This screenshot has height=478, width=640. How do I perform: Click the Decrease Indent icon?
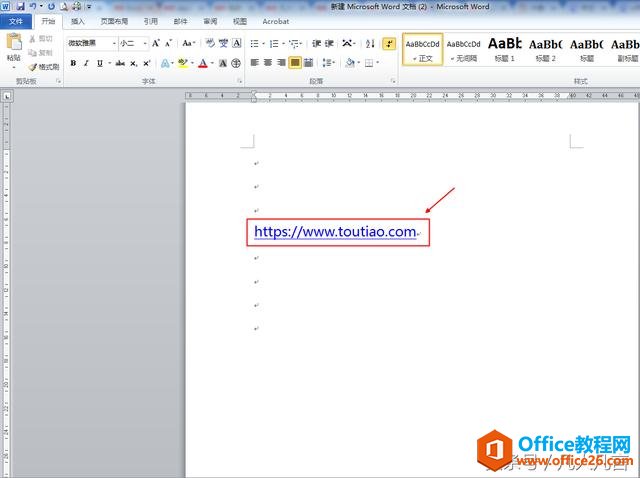point(317,43)
